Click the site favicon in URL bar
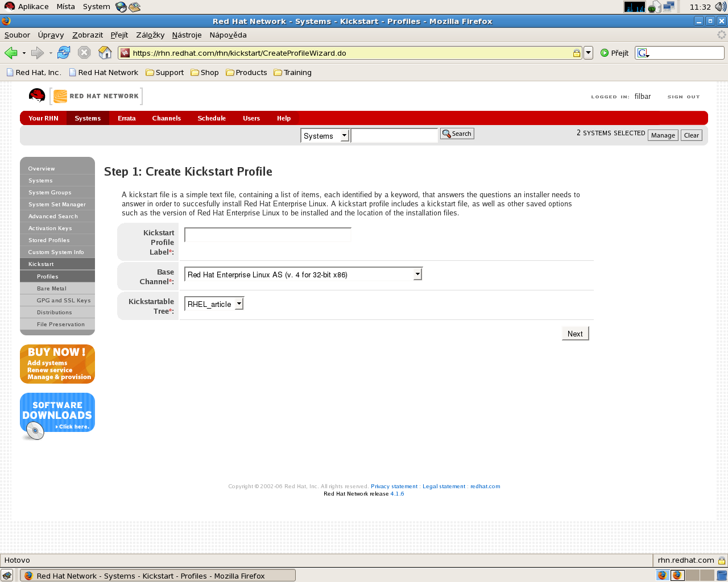Viewport: 728px width, 582px height. pyautogui.click(x=125, y=53)
